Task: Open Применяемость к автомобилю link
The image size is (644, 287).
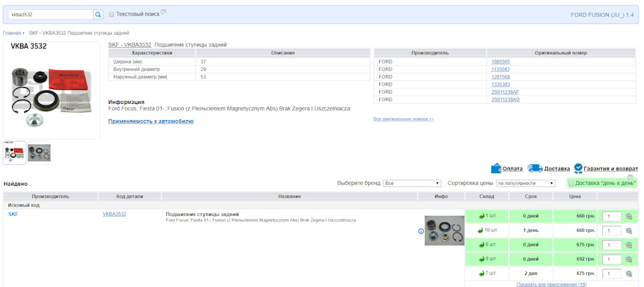Action: 151,121
